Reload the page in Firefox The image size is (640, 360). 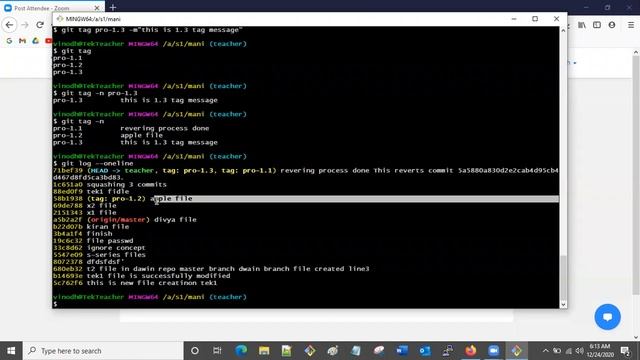pos(40,25)
